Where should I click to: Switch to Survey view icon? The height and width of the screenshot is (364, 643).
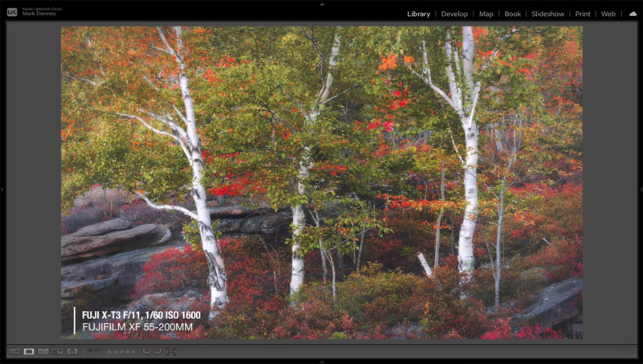click(58, 351)
